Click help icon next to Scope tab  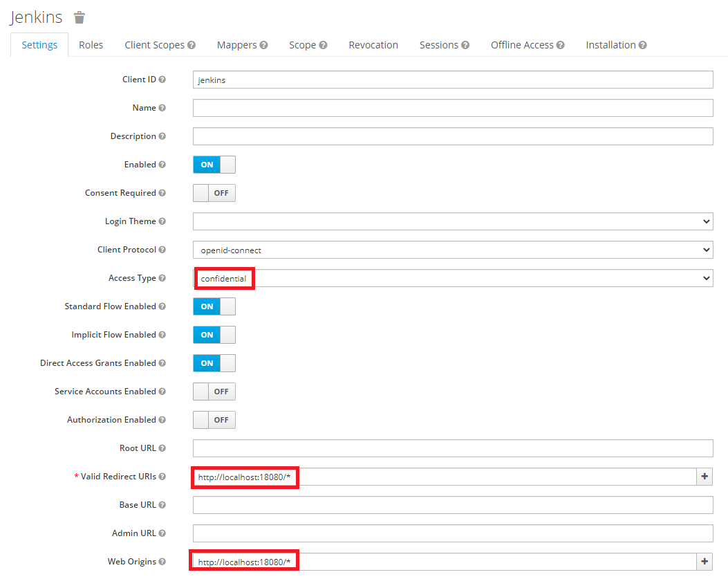click(323, 45)
